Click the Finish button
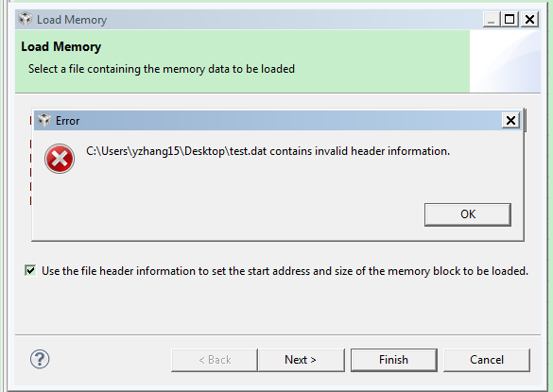This screenshot has height=392, width=553. coord(394,360)
